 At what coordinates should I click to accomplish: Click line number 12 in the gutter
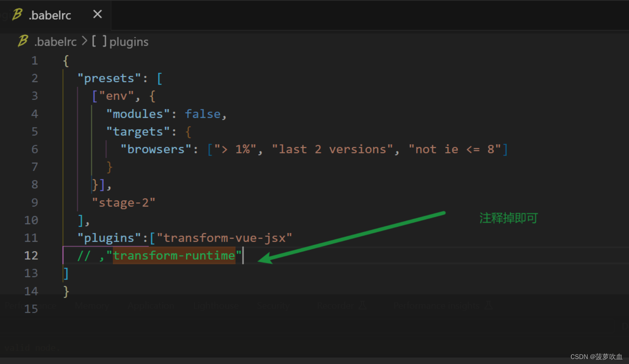(31, 255)
